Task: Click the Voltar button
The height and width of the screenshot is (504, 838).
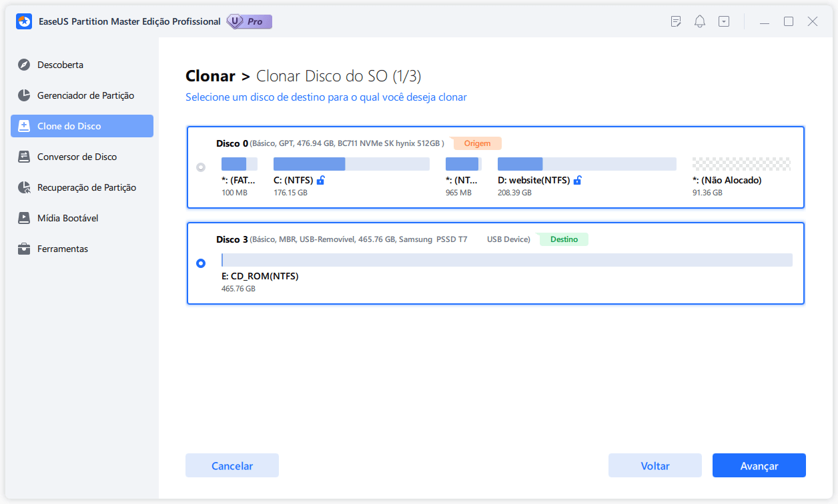Action: coord(655,466)
